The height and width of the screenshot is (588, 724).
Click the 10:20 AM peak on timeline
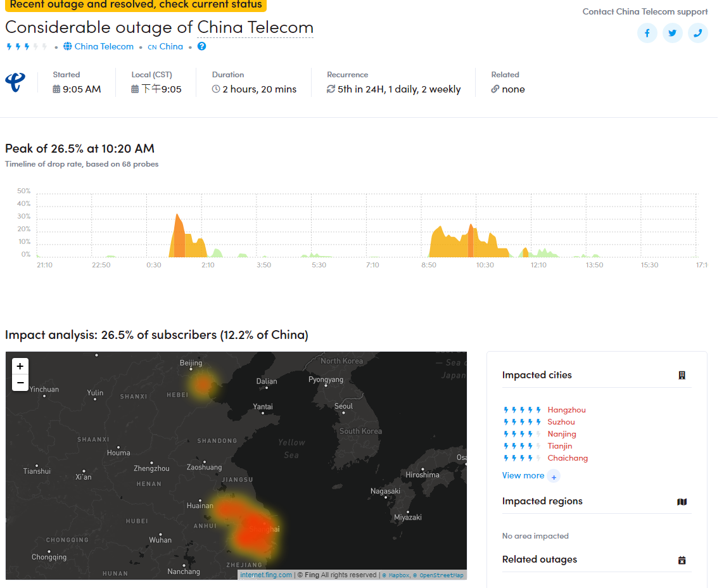(x=471, y=240)
